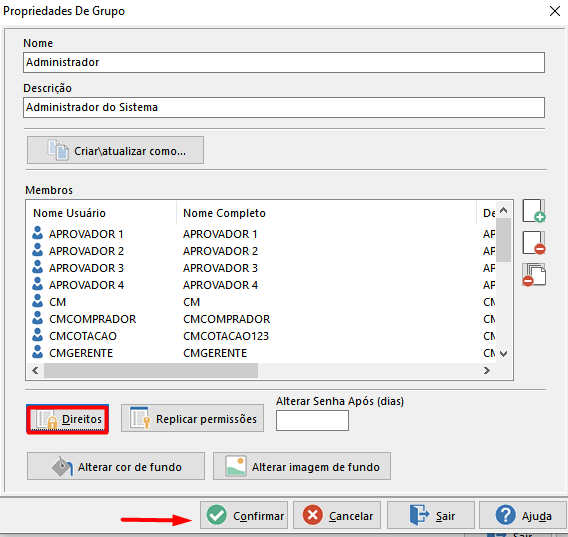Click the horizontal scrollbar thumb

coord(151,370)
